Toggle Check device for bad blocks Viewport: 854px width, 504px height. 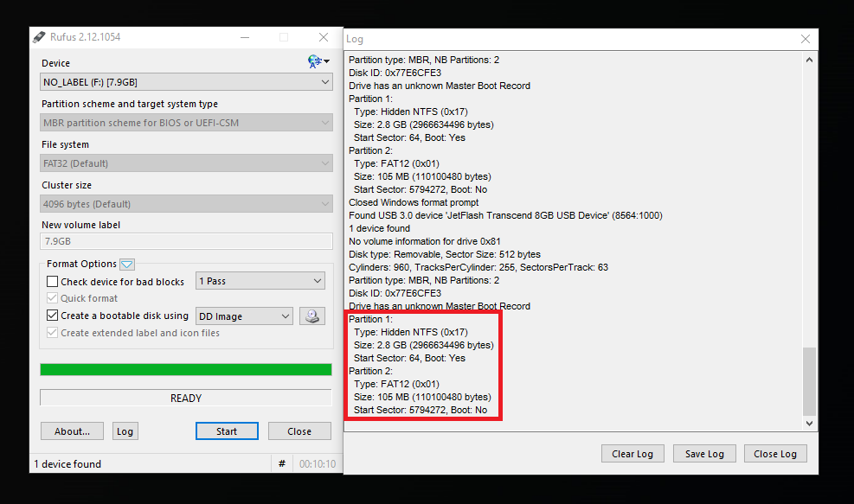pos(52,281)
